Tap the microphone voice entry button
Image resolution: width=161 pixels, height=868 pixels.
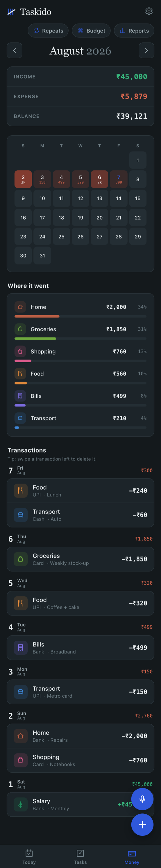click(x=142, y=799)
